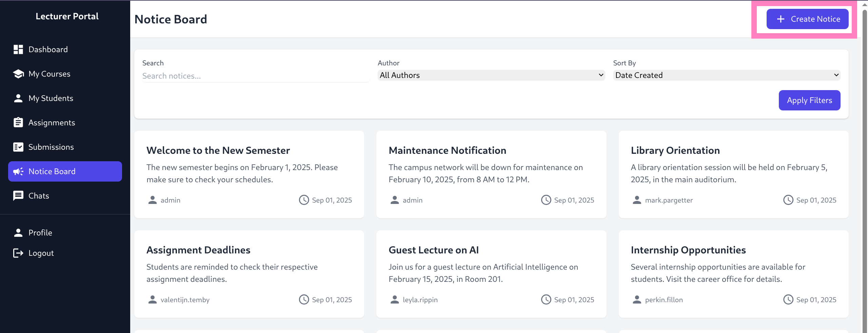Go to Profile page from sidebar

pyautogui.click(x=40, y=233)
